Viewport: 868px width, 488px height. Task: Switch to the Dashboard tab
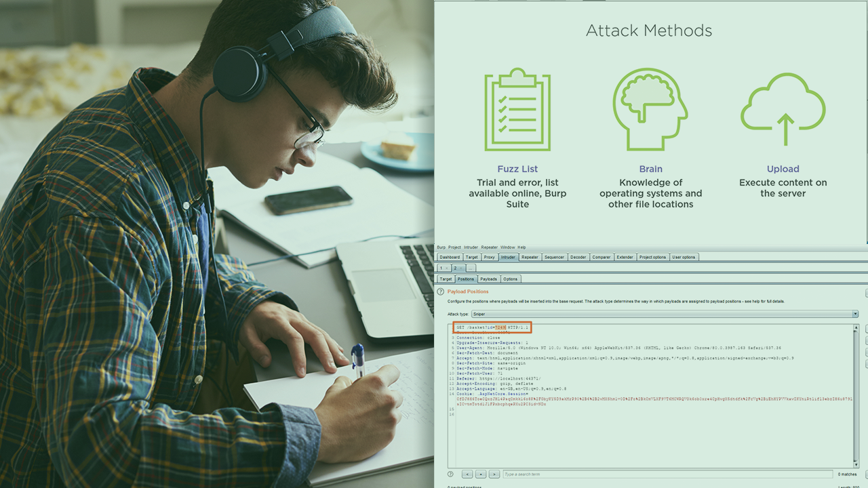[450, 257]
